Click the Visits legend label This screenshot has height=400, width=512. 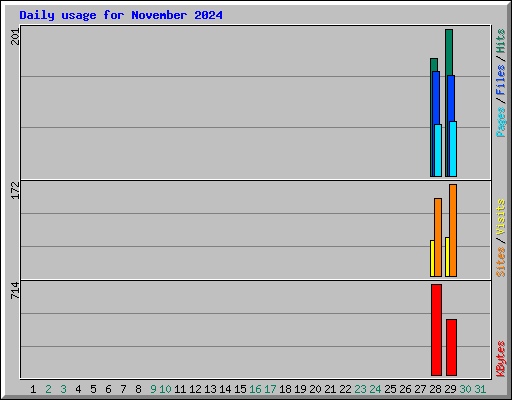pyautogui.click(x=500, y=217)
